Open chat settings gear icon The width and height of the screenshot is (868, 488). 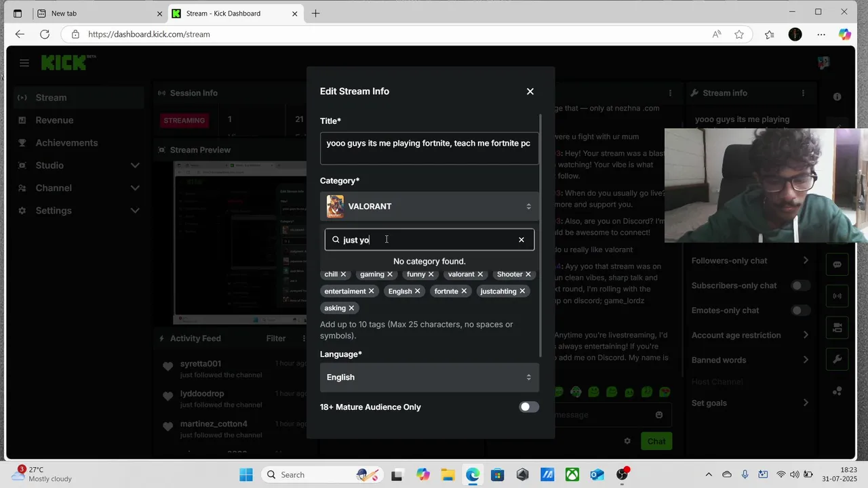[x=627, y=441]
